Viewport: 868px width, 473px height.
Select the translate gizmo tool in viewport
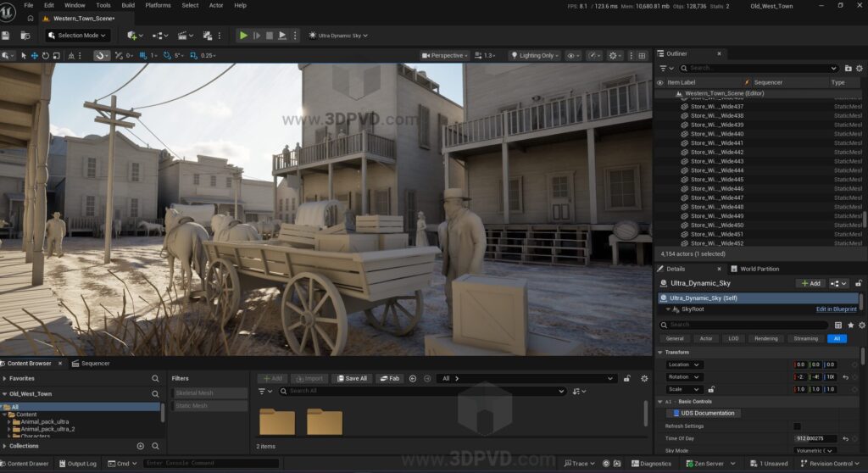point(35,56)
